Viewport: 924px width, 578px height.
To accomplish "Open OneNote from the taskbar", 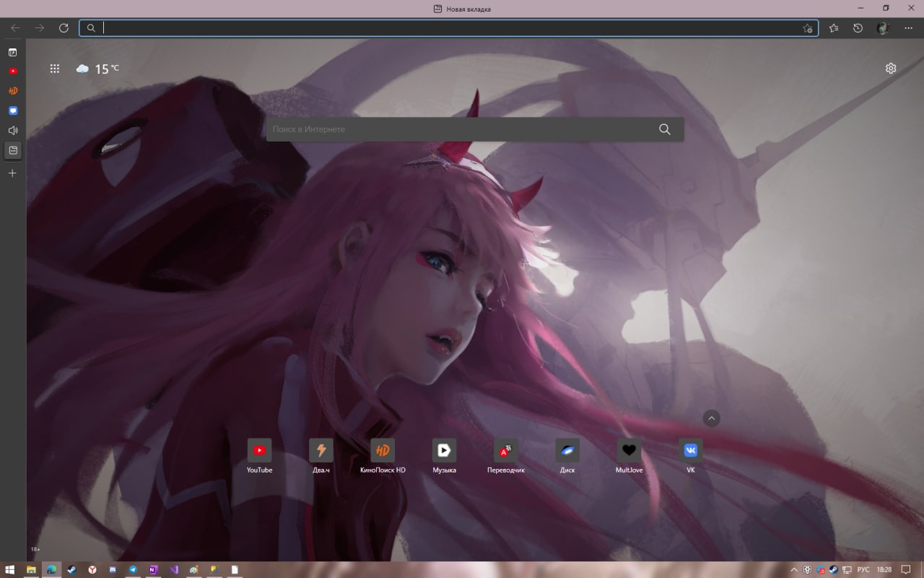I will (153, 569).
